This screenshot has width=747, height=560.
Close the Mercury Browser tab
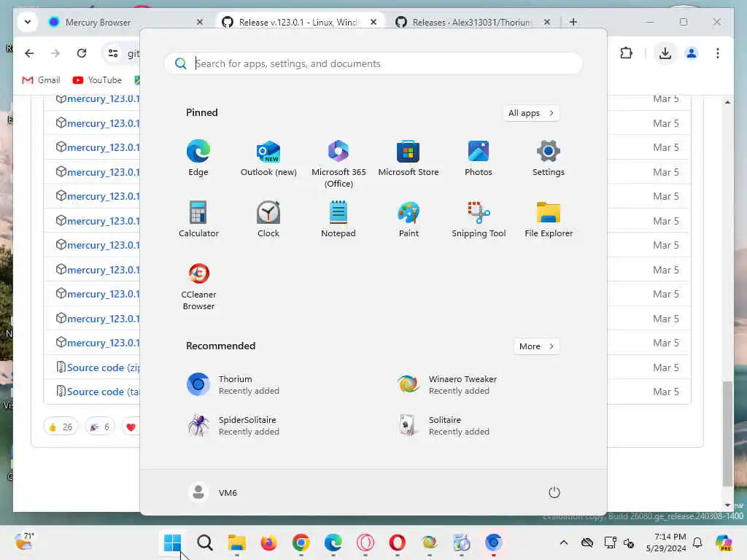point(200,22)
